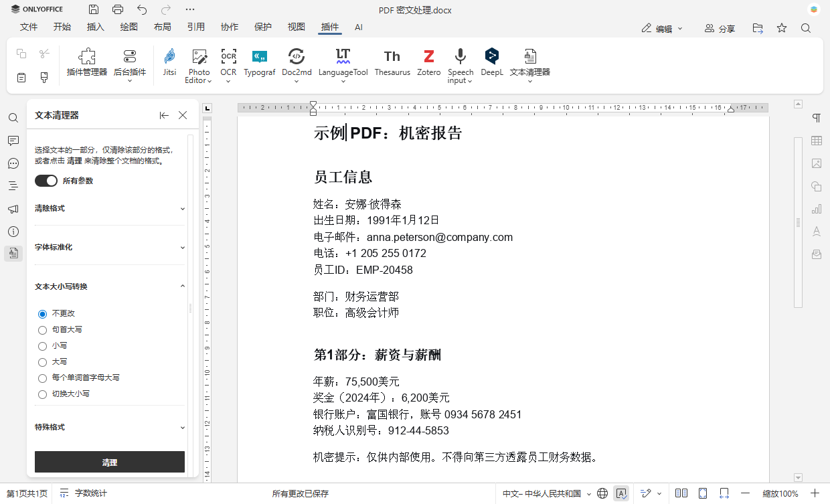Open the Thesaurus plugin

point(392,65)
